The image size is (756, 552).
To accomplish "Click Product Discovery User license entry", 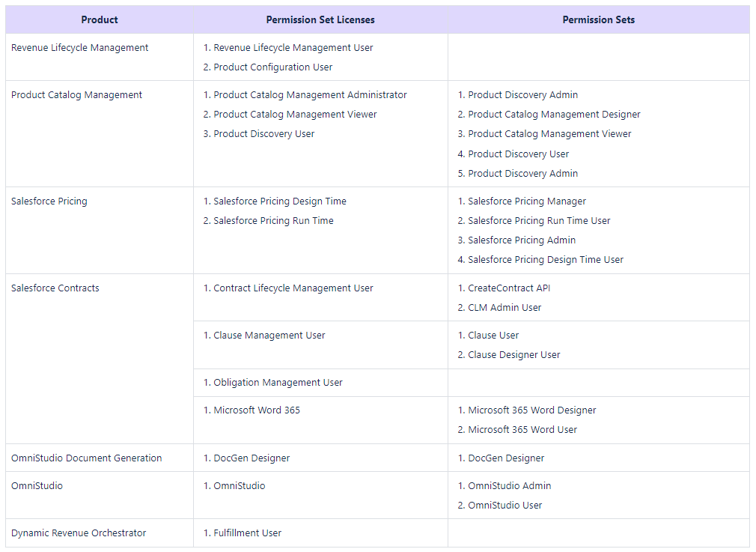I will (x=263, y=133).
